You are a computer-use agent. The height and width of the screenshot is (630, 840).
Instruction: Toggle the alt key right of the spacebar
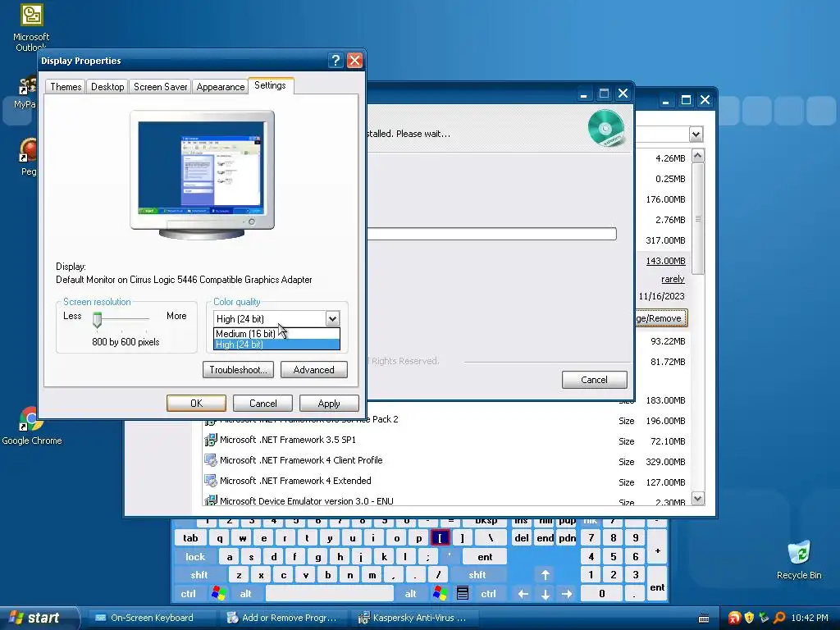410,594
